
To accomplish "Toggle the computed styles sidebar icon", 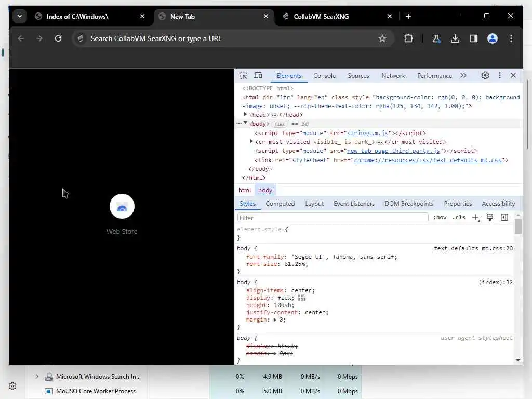I will click(x=504, y=217).
